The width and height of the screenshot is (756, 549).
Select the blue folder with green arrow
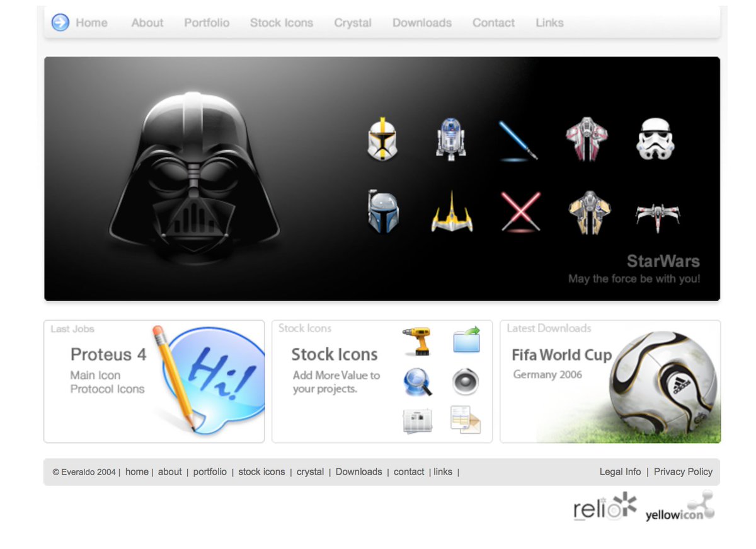click(467, 339)
